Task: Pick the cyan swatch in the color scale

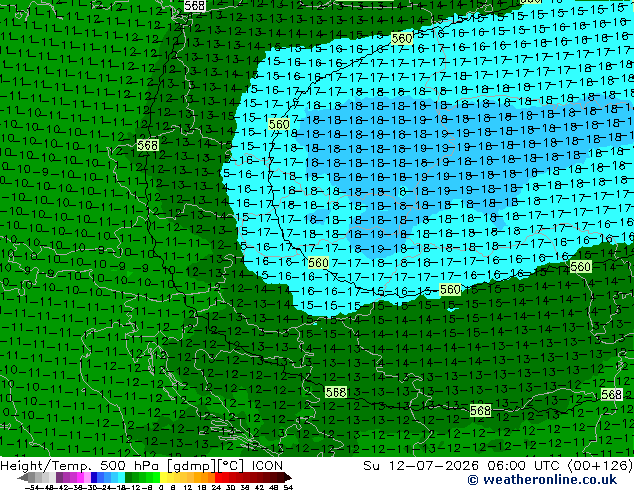Action: pos(122,478)
